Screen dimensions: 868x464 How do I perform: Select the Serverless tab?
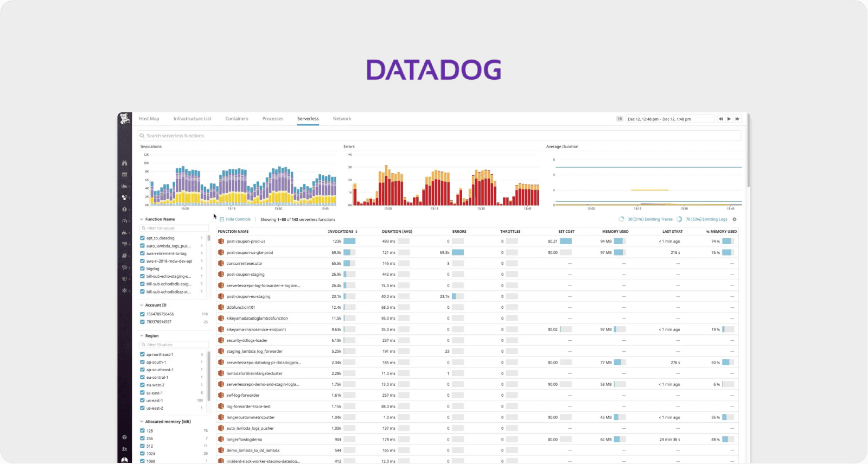[308, 119]
